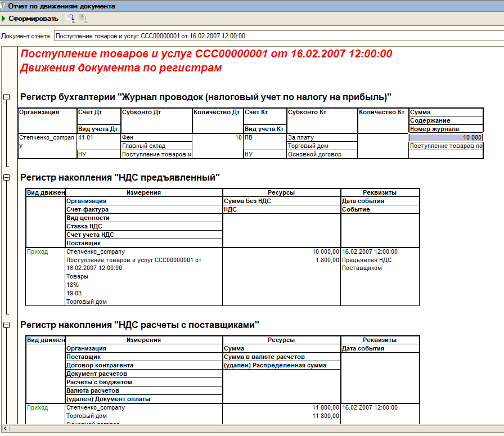Collapse the НДС расчеты с поставщиками section
Screen dimensions: 504x436
tap(6, 325)
